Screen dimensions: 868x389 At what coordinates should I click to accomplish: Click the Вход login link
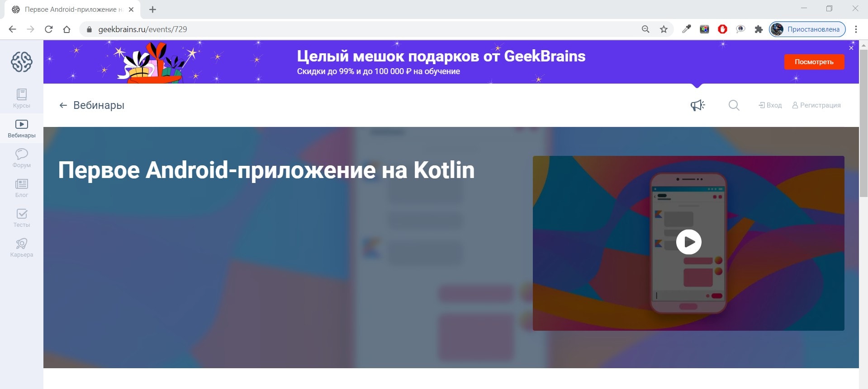tap(770, 105)
